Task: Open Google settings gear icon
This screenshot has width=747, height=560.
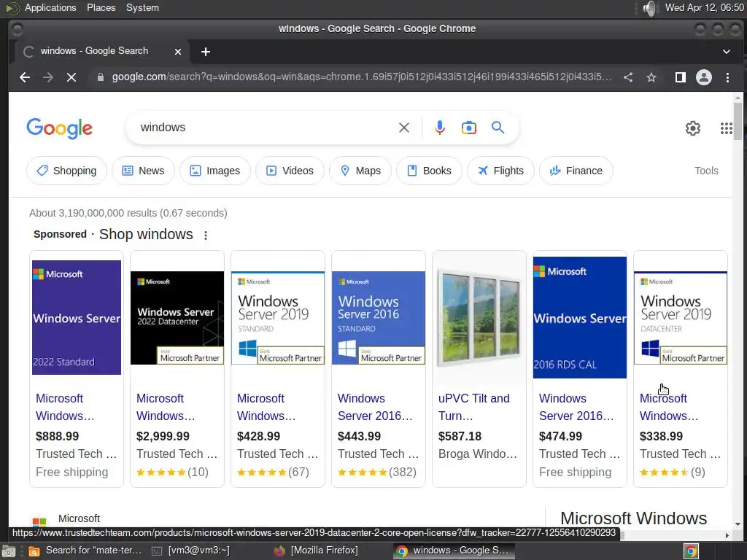Action: coord(693,128)
